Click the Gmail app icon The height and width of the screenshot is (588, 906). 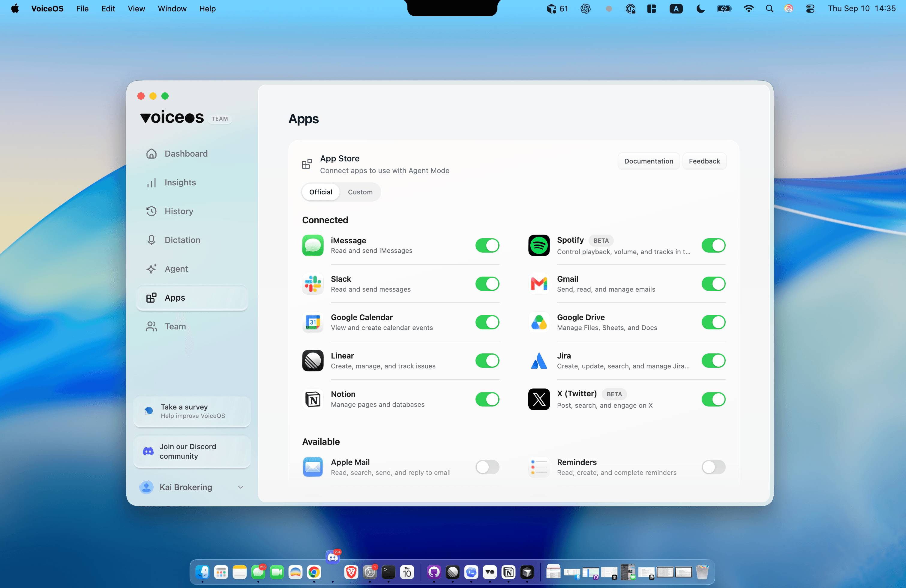pyautogui.click(x=539, y=284)
